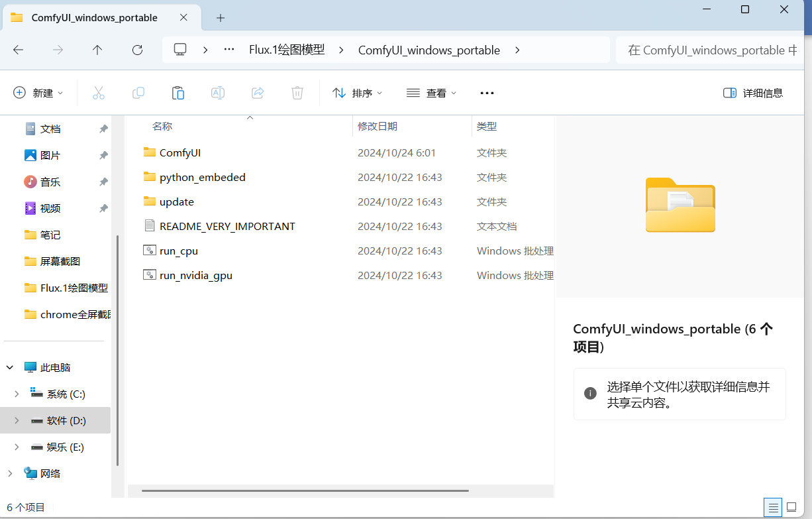Expand the 系统 (C:) drive node
Screen dimensions: 812x519
tap(17, 394)
